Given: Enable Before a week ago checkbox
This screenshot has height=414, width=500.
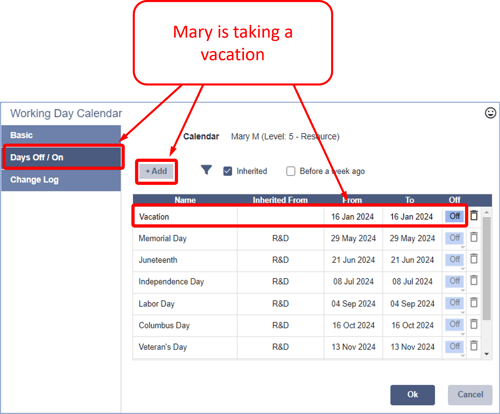Looking at the screenshot, I should [291, 171].
